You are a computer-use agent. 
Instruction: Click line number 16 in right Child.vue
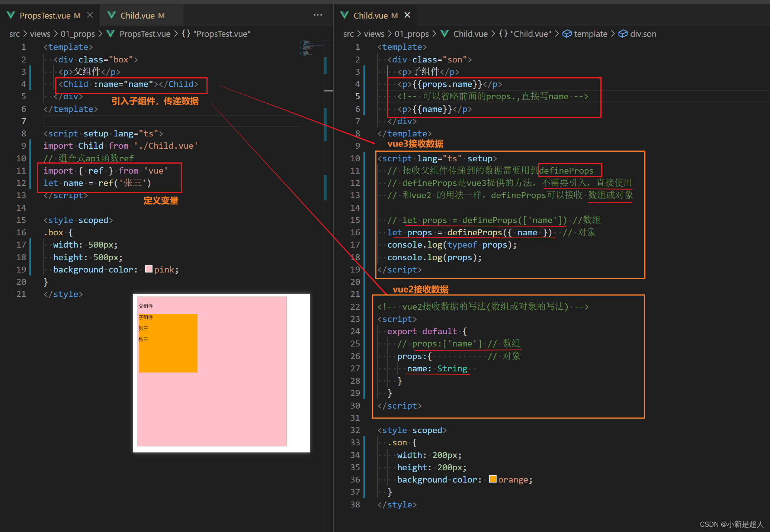click(x=355, y=232)
